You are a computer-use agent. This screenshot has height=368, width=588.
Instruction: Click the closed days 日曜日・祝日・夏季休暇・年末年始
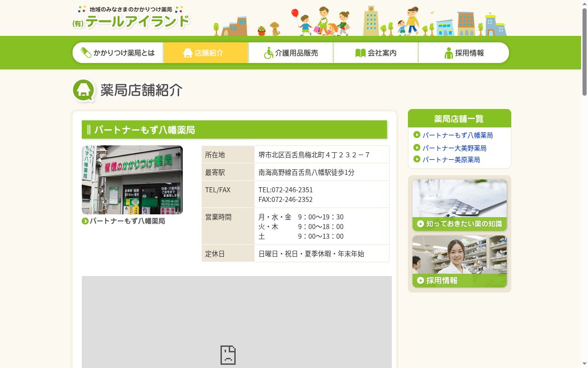tap(311, 254)
